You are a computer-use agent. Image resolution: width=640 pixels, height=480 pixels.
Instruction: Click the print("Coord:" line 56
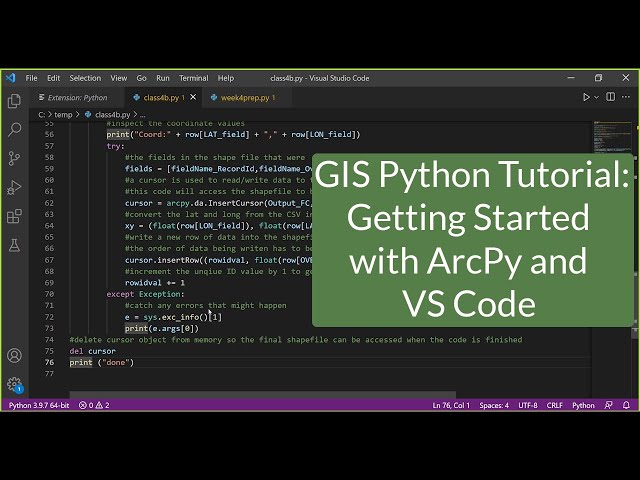pos(233,134)
